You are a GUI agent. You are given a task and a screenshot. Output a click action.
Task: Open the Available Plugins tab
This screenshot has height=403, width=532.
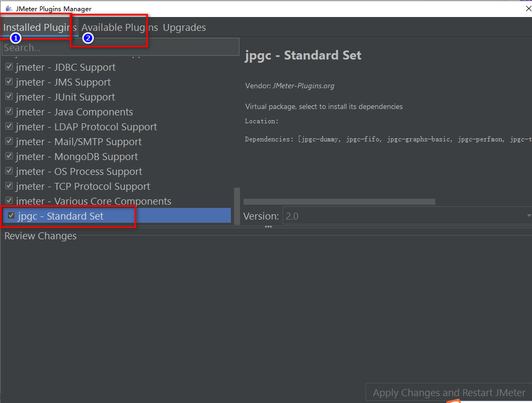pyautogui.click(x=119, y=28)
